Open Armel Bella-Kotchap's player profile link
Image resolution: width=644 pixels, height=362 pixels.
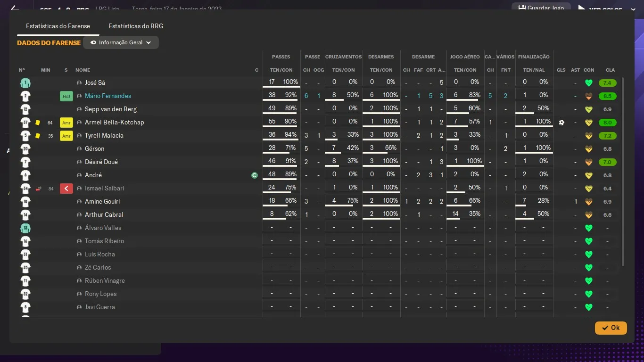115,123
